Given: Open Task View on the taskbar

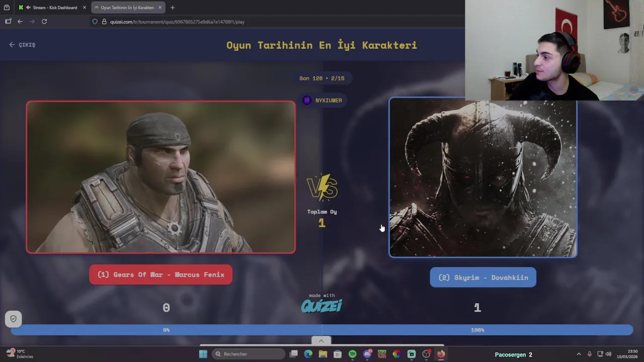Looking at the screenshot, I should click(x=294, y=354).
